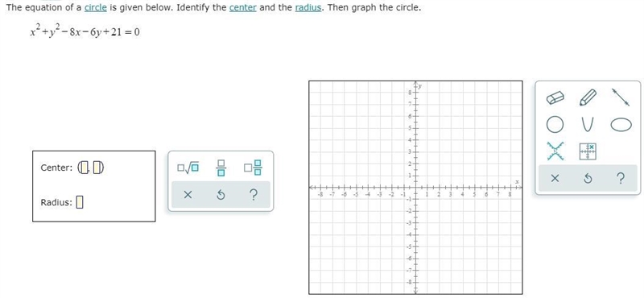Viewport: 644px width, 298px height.
Task: Select the ellipse graphing tool
Action: pos(621,125)
